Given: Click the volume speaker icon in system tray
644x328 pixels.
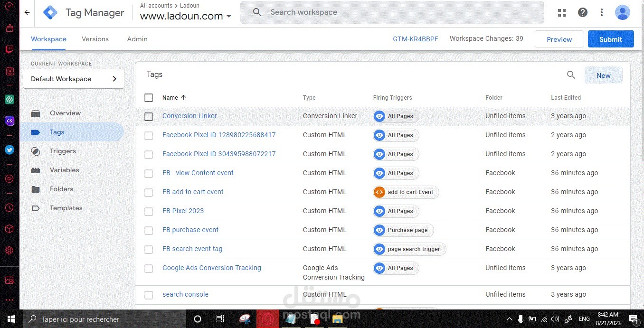Looking at the screenshot, I should tap(555, 319).
